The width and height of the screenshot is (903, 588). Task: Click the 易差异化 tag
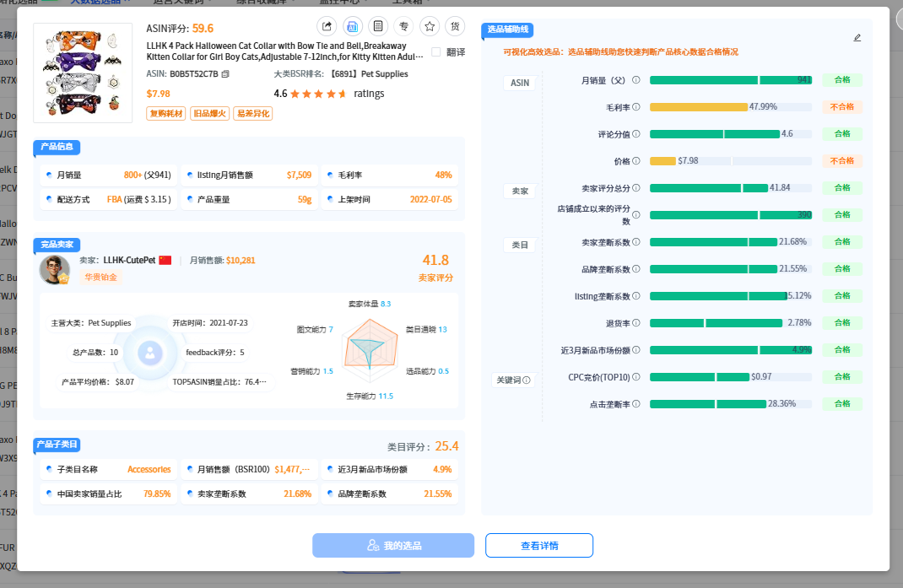pos(253,113)
